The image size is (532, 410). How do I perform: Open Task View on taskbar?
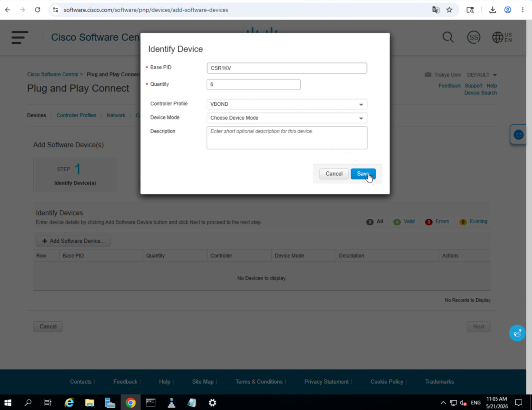(x=48, y=403)
